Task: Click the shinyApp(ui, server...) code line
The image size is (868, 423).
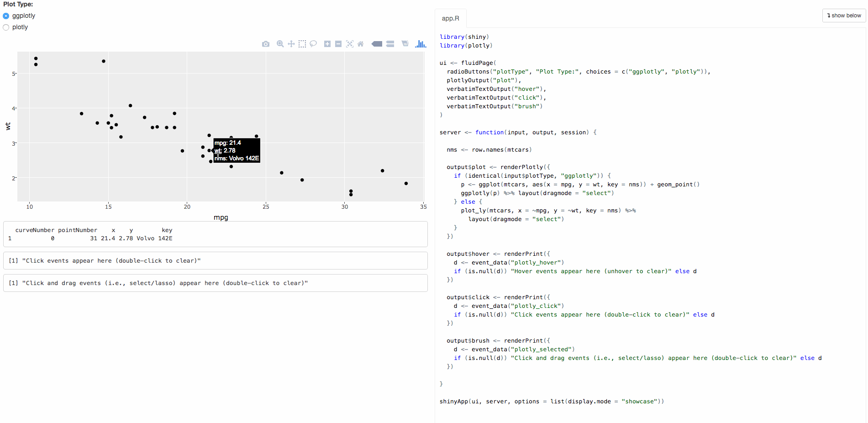Action: 552,402
